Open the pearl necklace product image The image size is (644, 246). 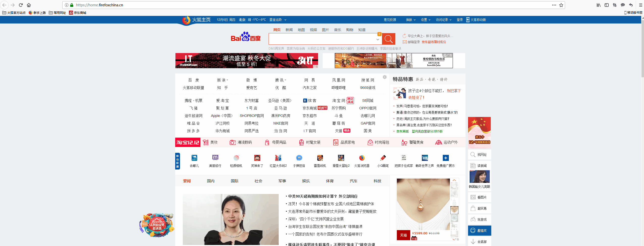click(x=423, y=204)
